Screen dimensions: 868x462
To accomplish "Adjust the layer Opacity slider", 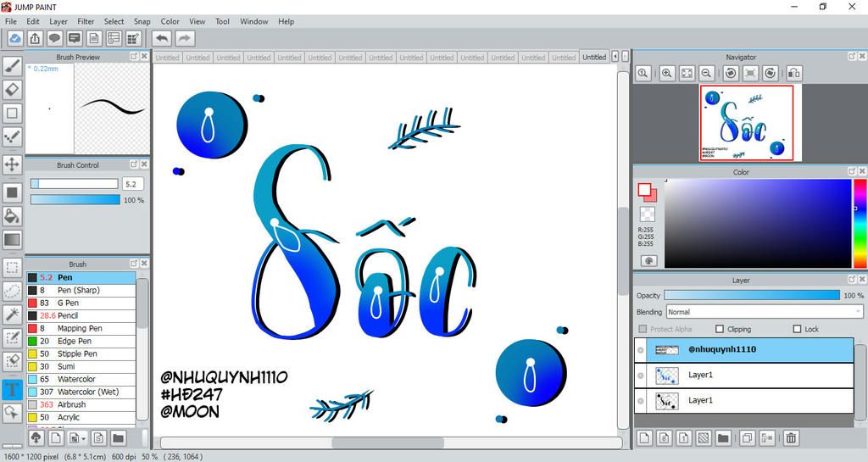I will pos(752,296).
